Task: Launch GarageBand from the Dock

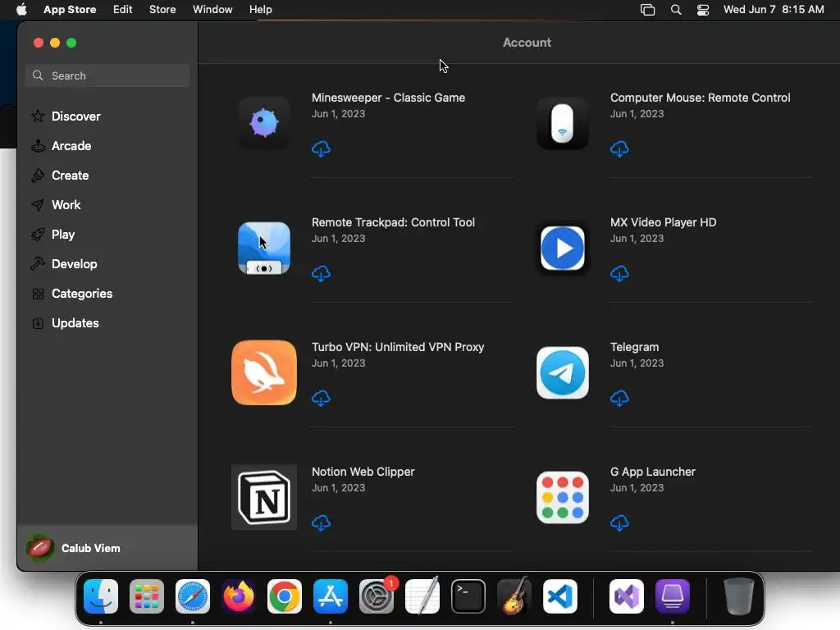Action: click(514, 596)
